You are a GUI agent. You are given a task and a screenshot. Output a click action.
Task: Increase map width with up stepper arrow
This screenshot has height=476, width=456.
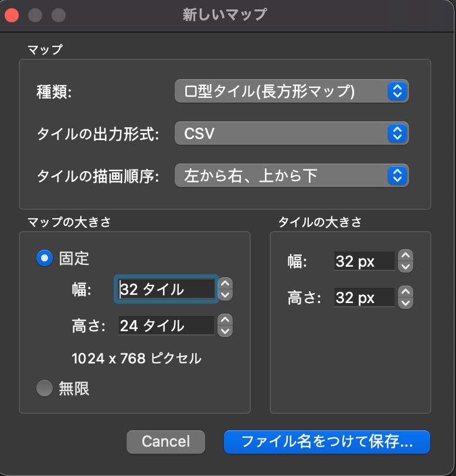pos(225,284)
